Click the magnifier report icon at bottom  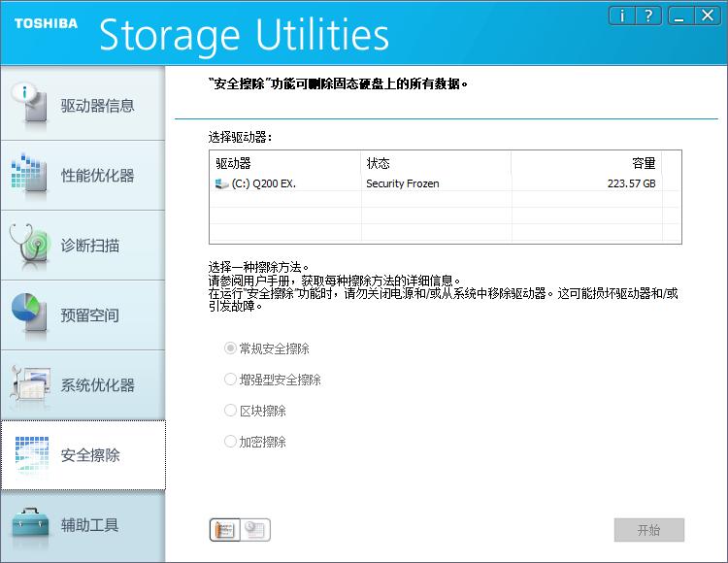pyautogui.click(x=255, y=530)
